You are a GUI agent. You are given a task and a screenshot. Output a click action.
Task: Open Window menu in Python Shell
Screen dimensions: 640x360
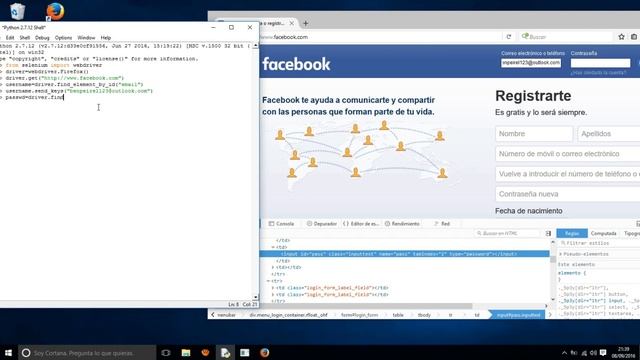coord(86,38)
